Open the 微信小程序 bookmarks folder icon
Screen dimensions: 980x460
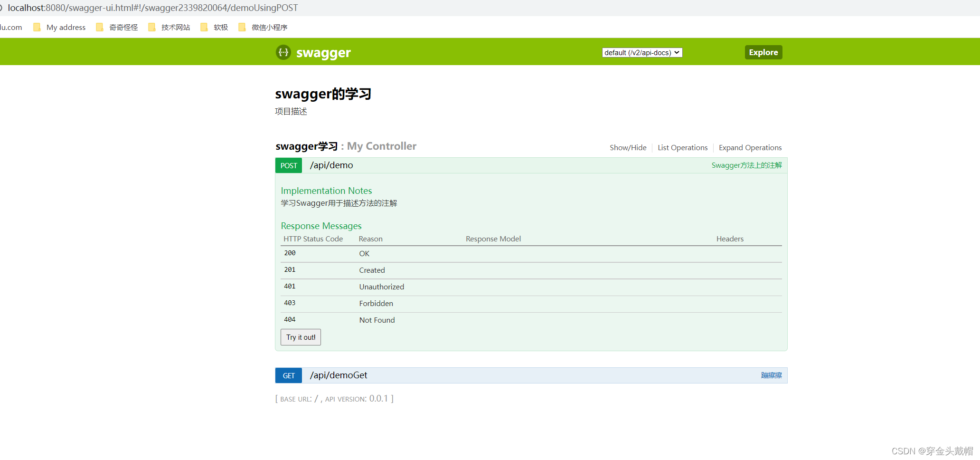coord(242,27)
